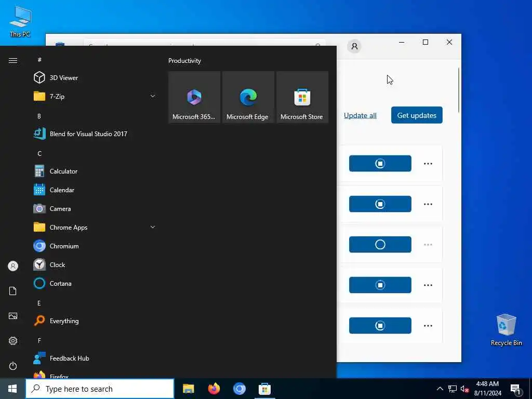Click the C letter header in app list

39,153
